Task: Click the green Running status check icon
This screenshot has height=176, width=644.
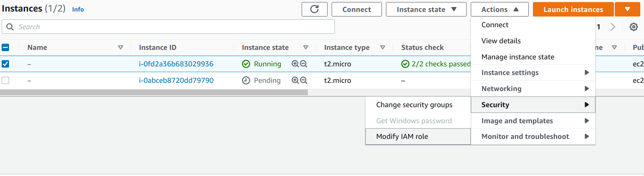Action: coord(246,64)
